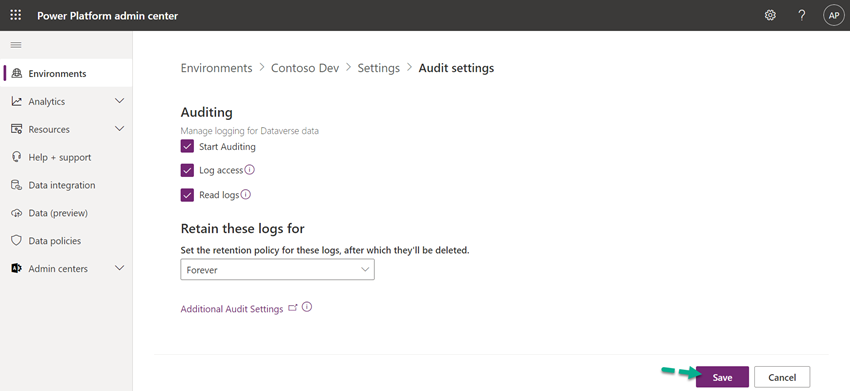Cancel the audit settings changes
The height and width of the screenshot is (391, 850).
782,377
